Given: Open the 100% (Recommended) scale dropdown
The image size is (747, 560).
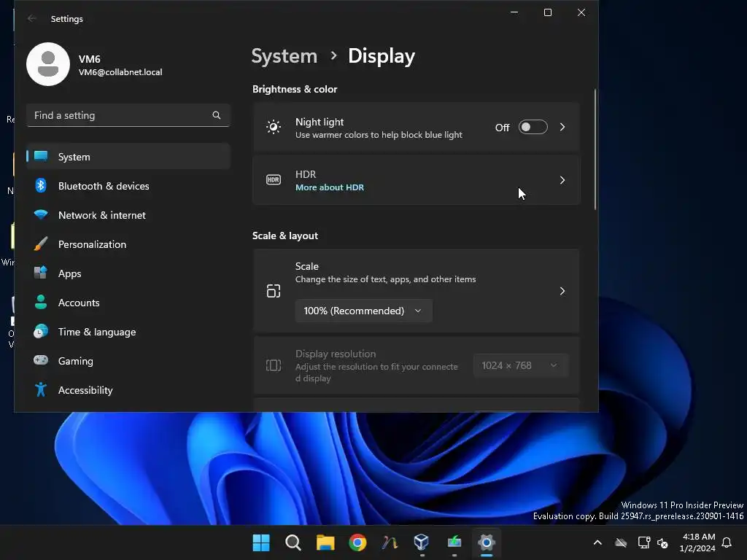Looking at the screenshot, I should (363, 311).
